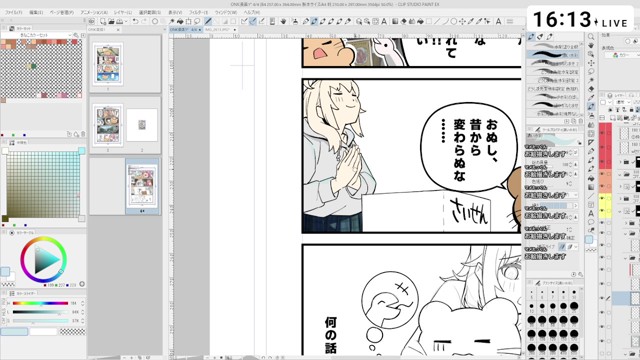Click the ellipse figure icon in command bar
Image resolution: width=640 pixels, height=360 pixels.
point(453,21)
